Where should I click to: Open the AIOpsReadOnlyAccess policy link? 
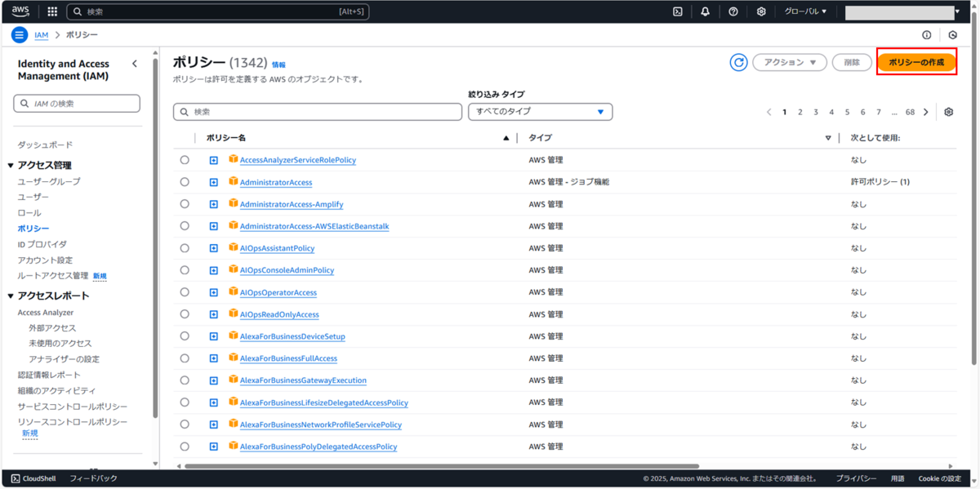(x=279, y=314)
